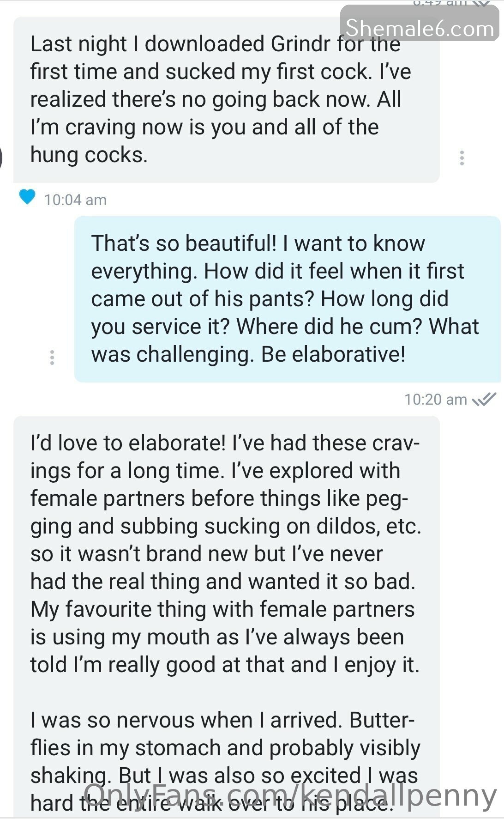Select the blue "That's so beautiful!" sent bubble

click(287, 299)
